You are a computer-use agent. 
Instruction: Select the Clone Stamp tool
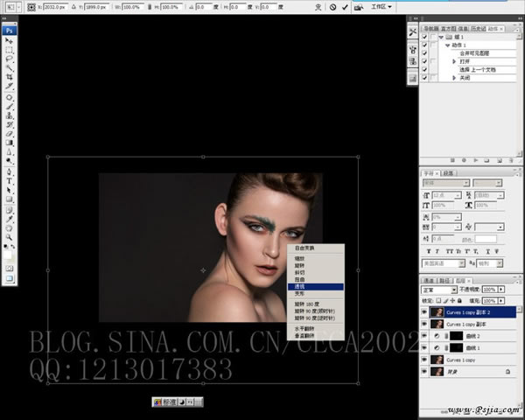click(x=9, y=115)
